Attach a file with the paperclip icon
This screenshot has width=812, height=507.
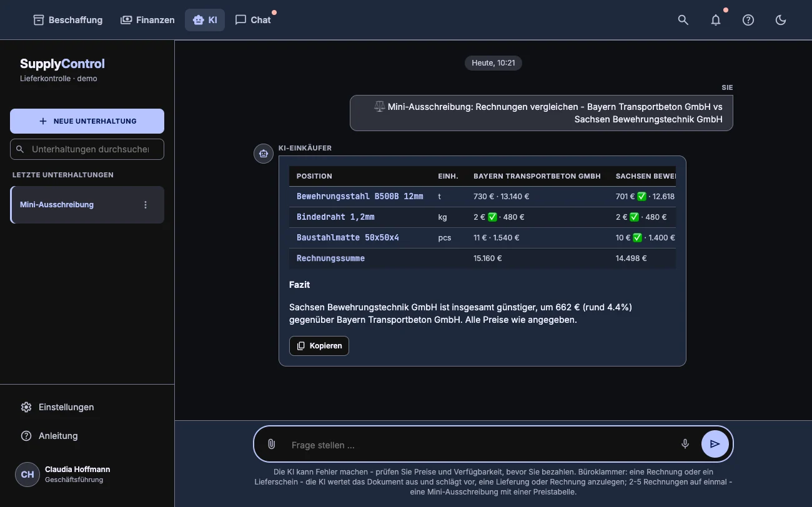click(271, 445)
